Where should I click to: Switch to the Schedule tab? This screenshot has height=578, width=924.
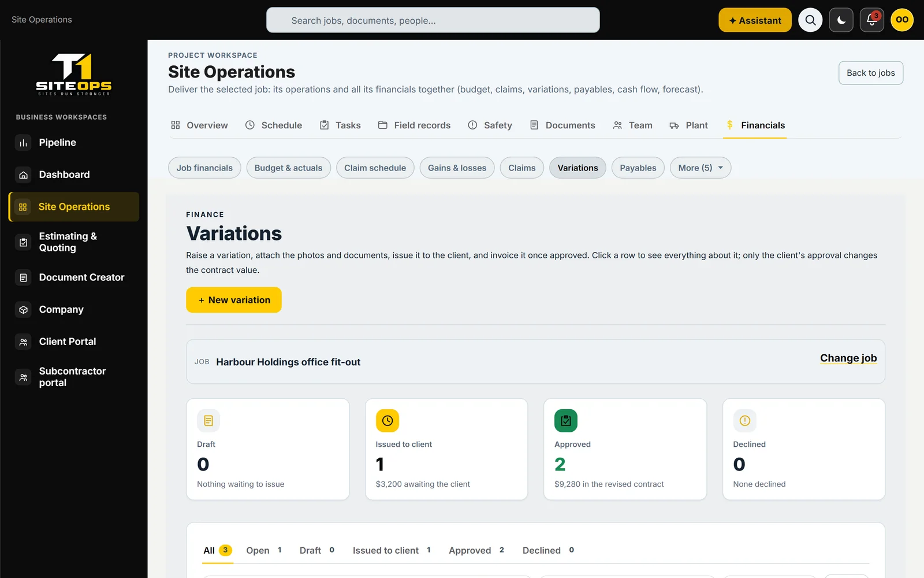(x=274, y=125)
